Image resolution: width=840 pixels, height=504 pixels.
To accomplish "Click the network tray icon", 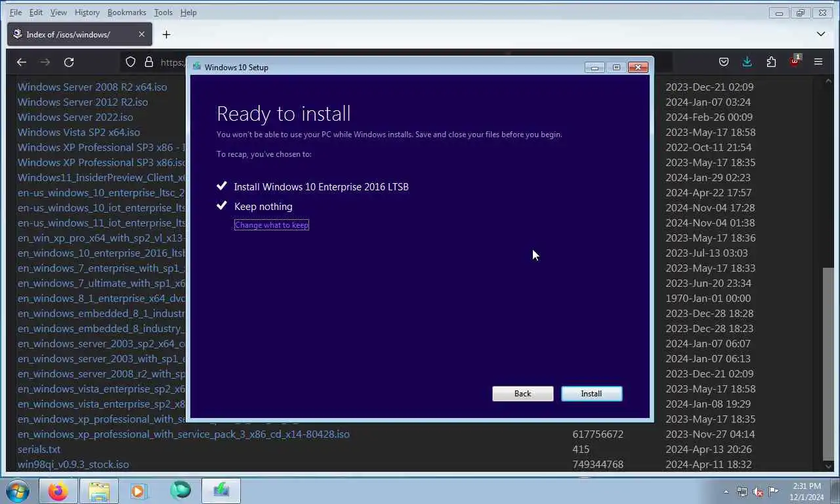I will pos(742,492).
